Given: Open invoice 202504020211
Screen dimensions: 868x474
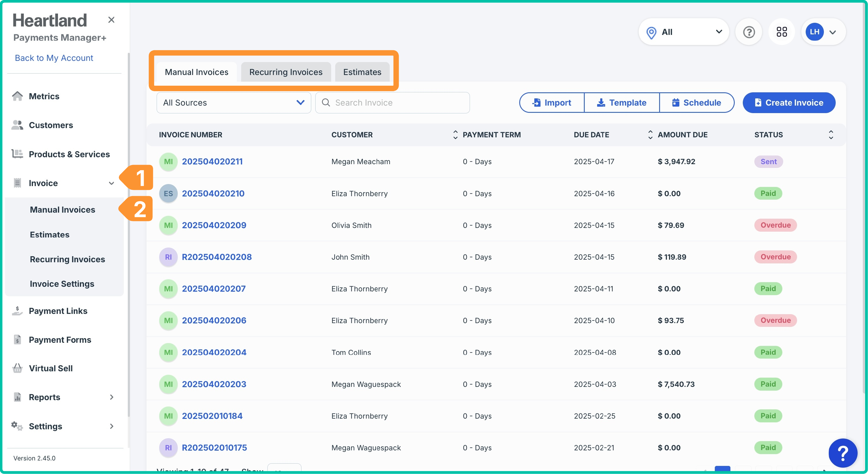Looking at the screenshot, I should (x=212, y=162).
